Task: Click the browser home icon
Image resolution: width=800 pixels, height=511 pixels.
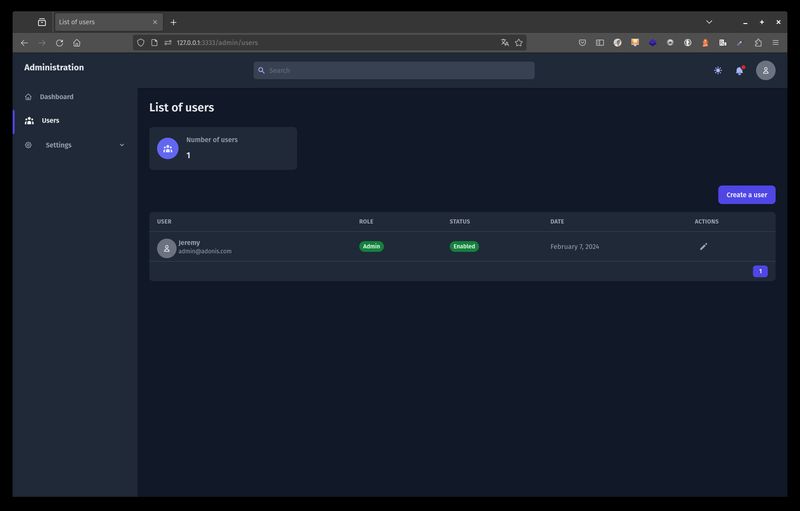Action: click(77, 43)
